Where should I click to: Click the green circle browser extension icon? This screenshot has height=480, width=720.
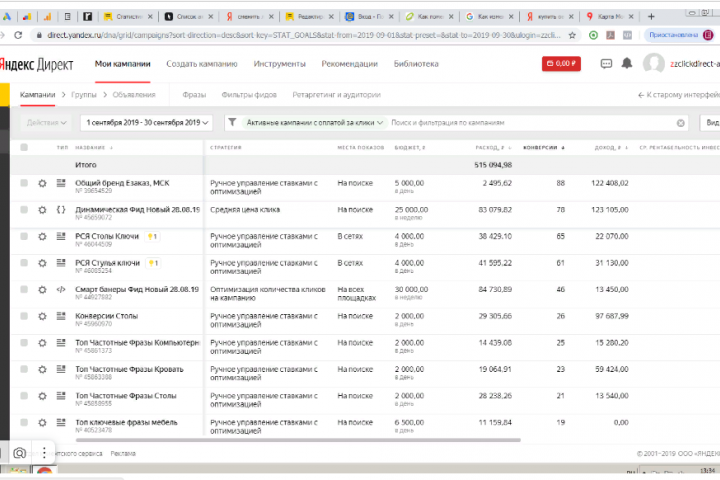593,35
